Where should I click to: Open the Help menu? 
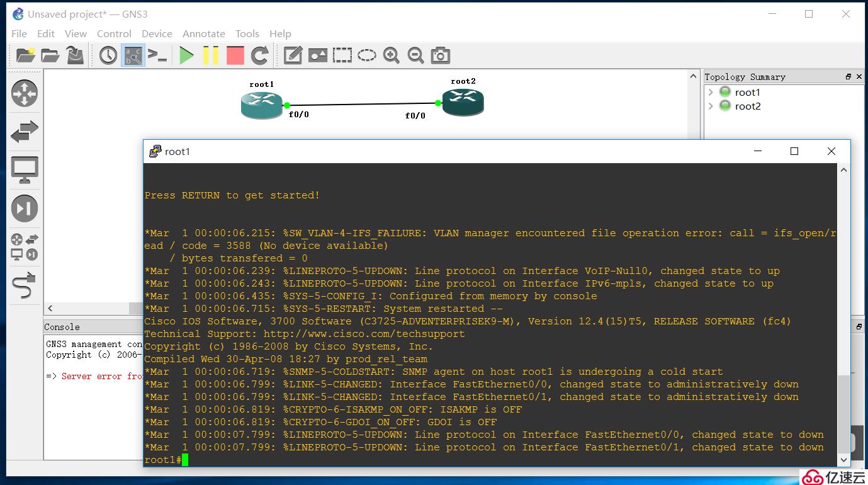(280, 33)
